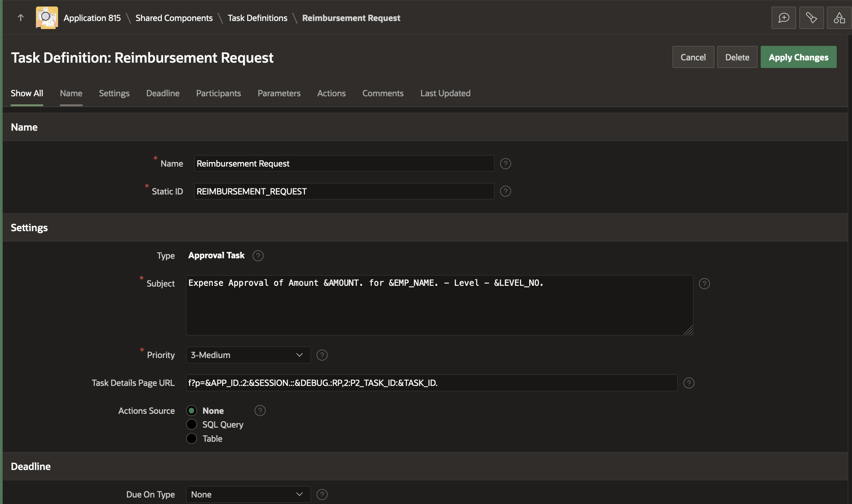Select SQL Query actions source

(x=191, y=425)
